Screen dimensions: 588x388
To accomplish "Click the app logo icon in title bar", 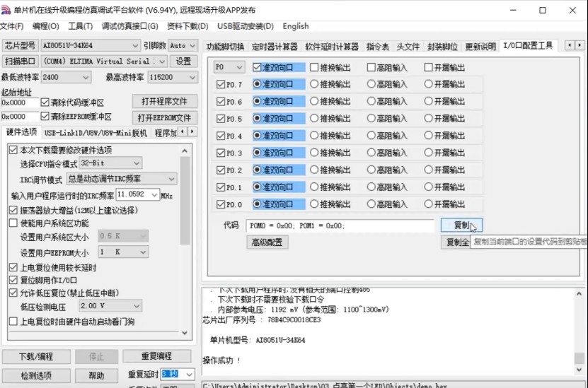I will 6,10.
